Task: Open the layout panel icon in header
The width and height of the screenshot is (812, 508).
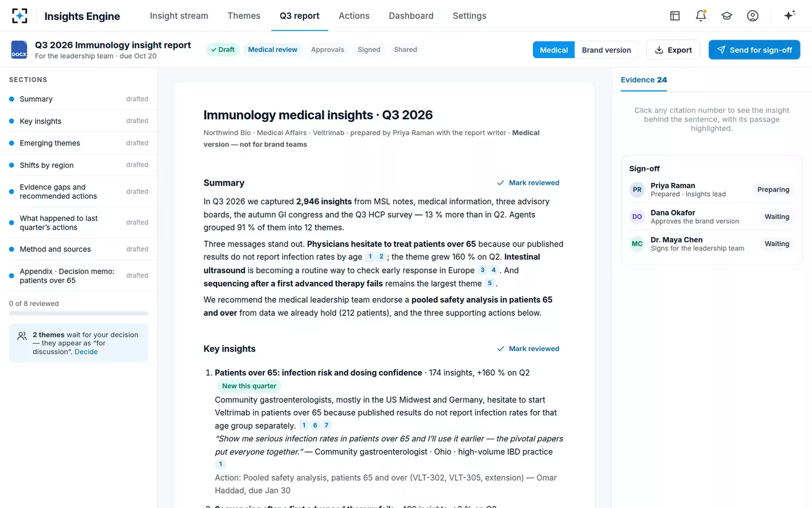Action: pos(675,16)
